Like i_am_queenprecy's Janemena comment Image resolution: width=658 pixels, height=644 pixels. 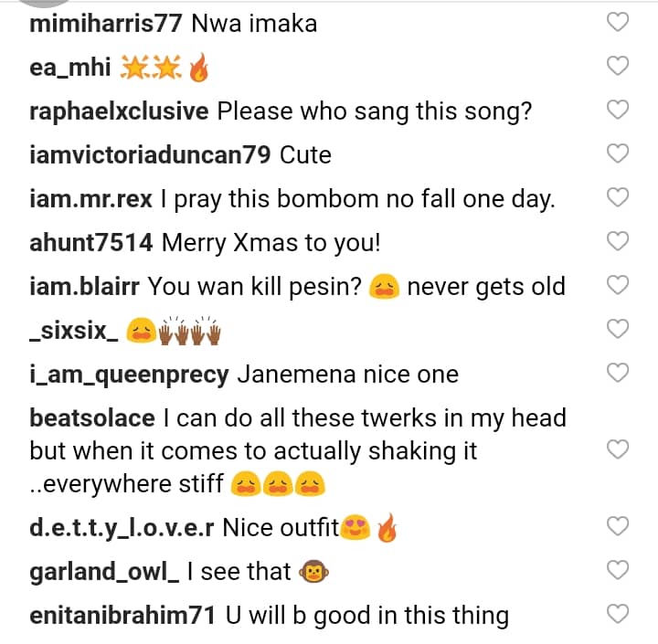coord(619,373)
